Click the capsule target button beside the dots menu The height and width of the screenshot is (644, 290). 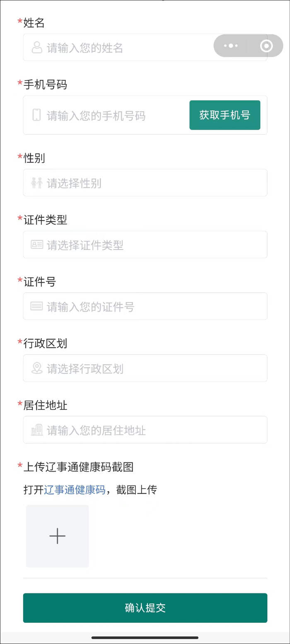pos(265,46)
